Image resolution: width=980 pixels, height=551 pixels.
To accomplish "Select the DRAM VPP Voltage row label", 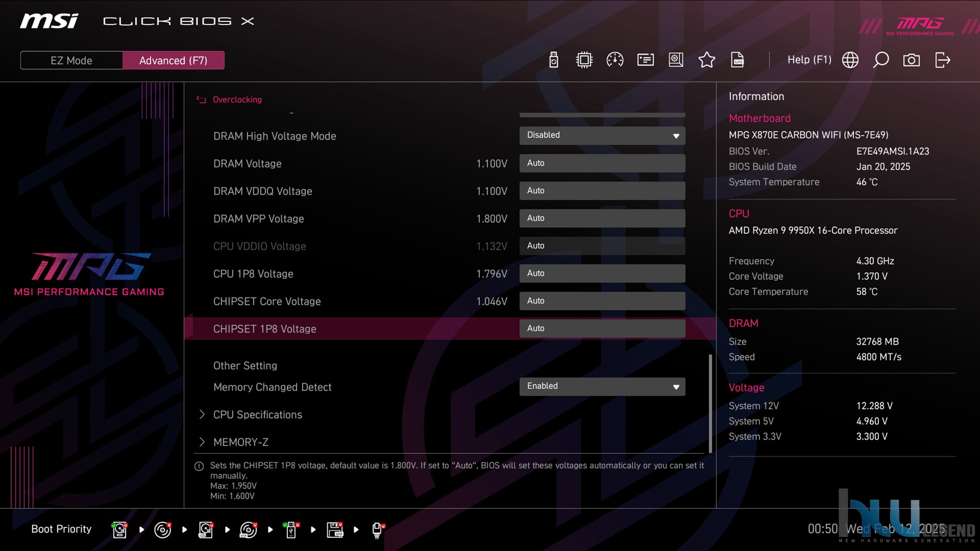I will [259, 219].
